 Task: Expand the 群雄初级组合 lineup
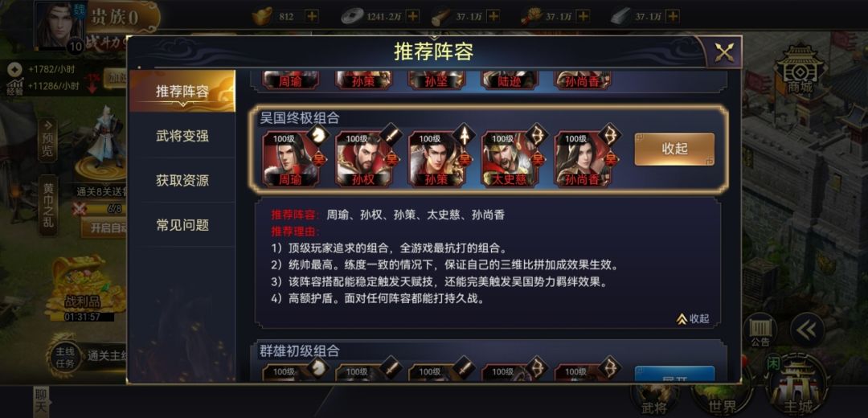(674, 375)
